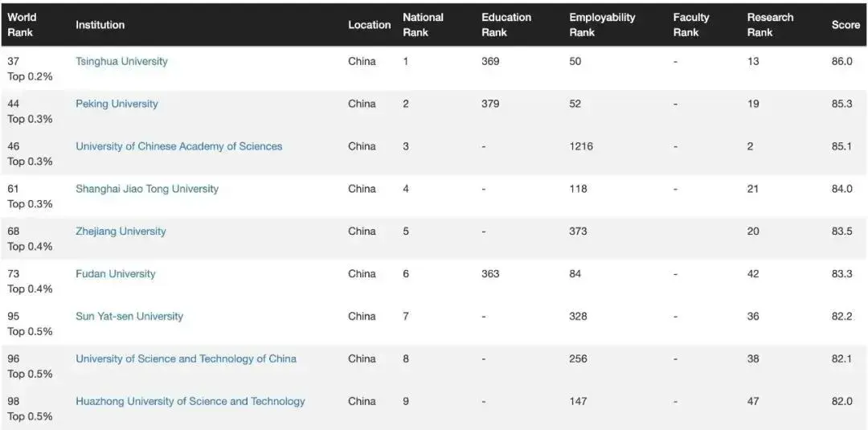Click the Sun Yat-sen University link
Viewport: 868px width, 430px height.
coord(129,317)
